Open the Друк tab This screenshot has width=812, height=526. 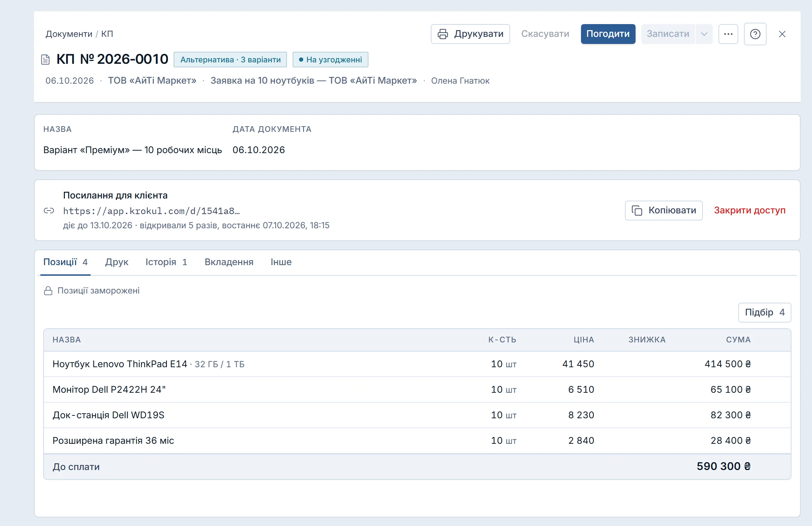(117, 262)
